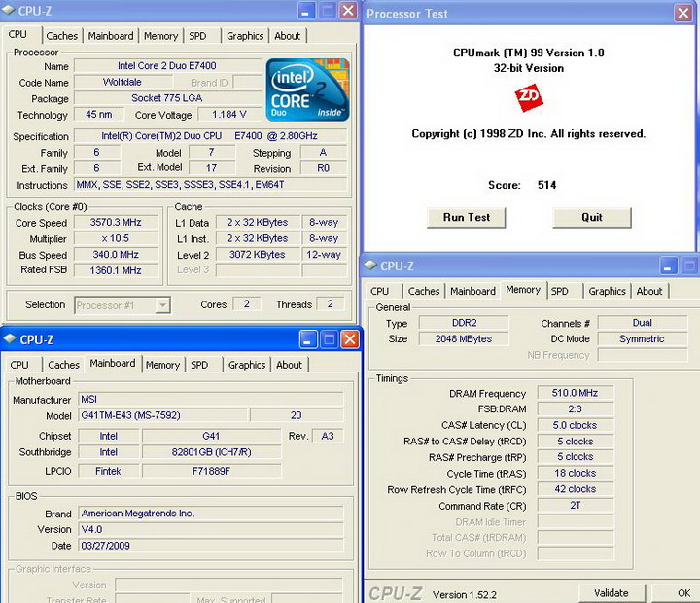Open Mainboard tab in top CPU-Z window

coord(111,36)
